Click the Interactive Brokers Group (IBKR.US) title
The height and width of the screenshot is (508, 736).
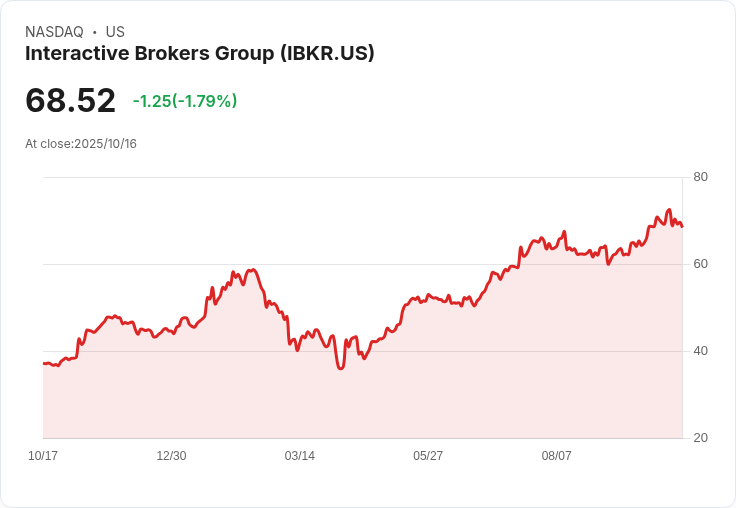tap(200, 54)
